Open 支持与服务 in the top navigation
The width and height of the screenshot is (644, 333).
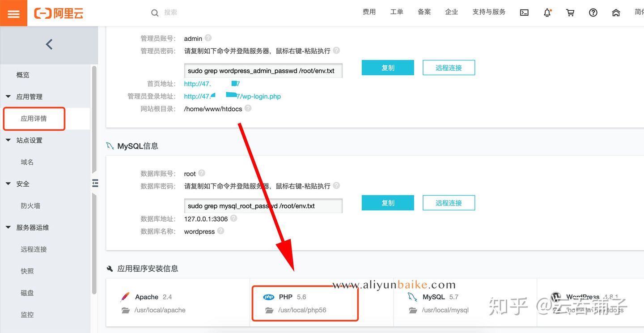pos(489,12)
